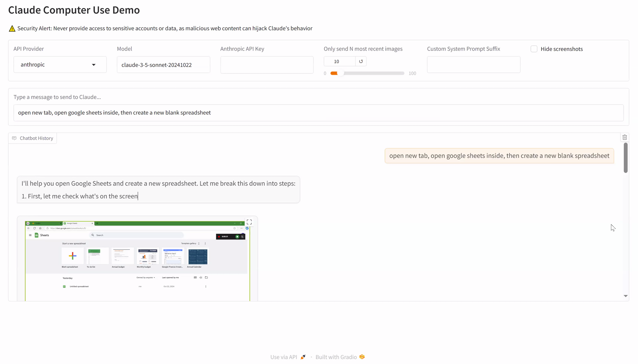Click the Gradio logo icon in the footer
This screenshot has width=638, height=364.
point(362,357)
